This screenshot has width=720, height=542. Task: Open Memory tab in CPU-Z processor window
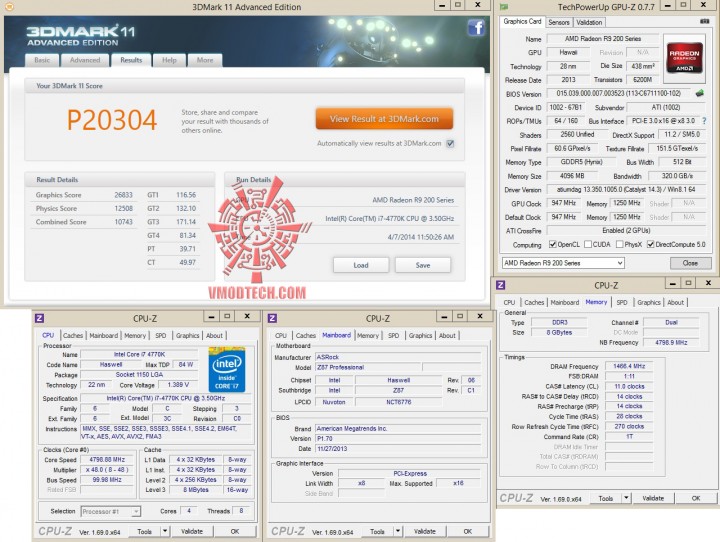pyautogui.click(x=135, y=336)
